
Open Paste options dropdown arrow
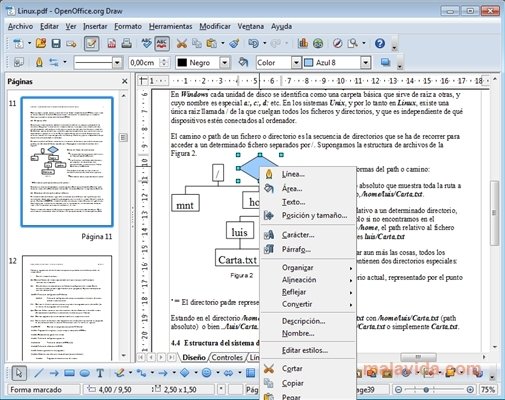(222, 43)
